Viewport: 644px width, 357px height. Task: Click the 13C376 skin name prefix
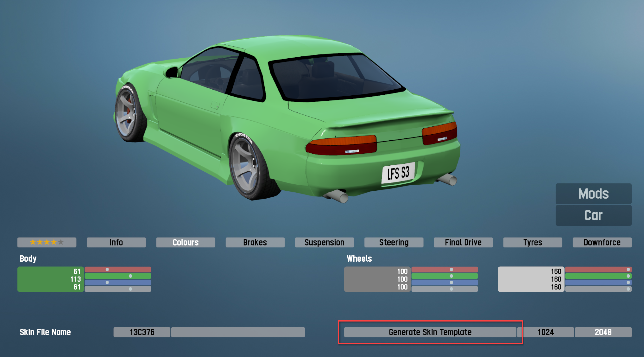coord(142,332)
